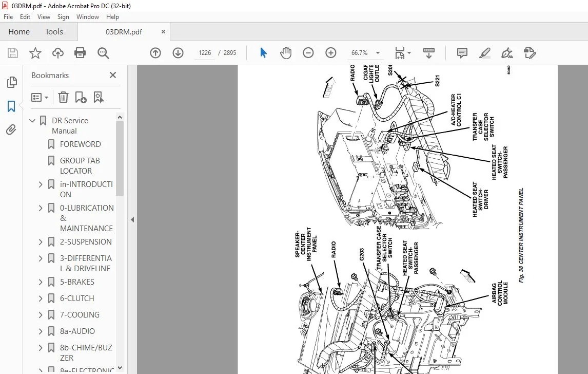Click the bookmarks scrollbar down arrow
The image size is (588, 374).
tap(120, 368)
